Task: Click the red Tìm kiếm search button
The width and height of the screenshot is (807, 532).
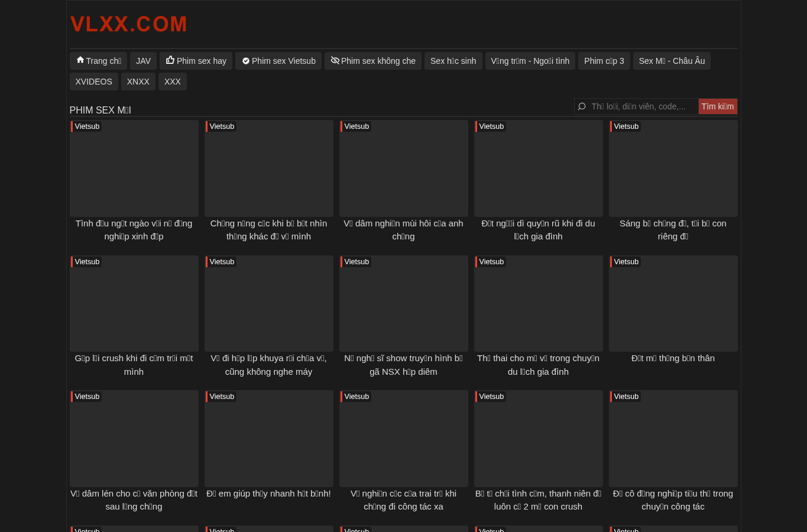Action: point(718,106)
